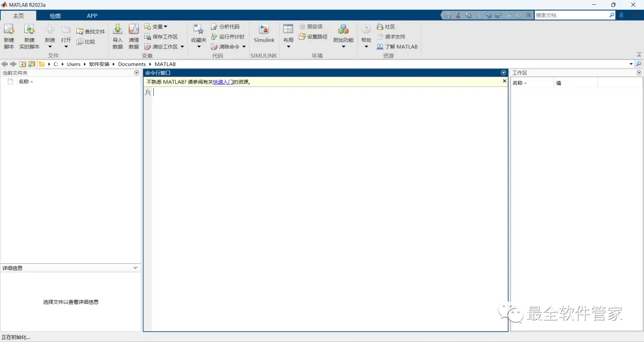
Task: Click the magnifier icon in 搜索文档 box
Action: pyautogui.click(x=612, y=15)
